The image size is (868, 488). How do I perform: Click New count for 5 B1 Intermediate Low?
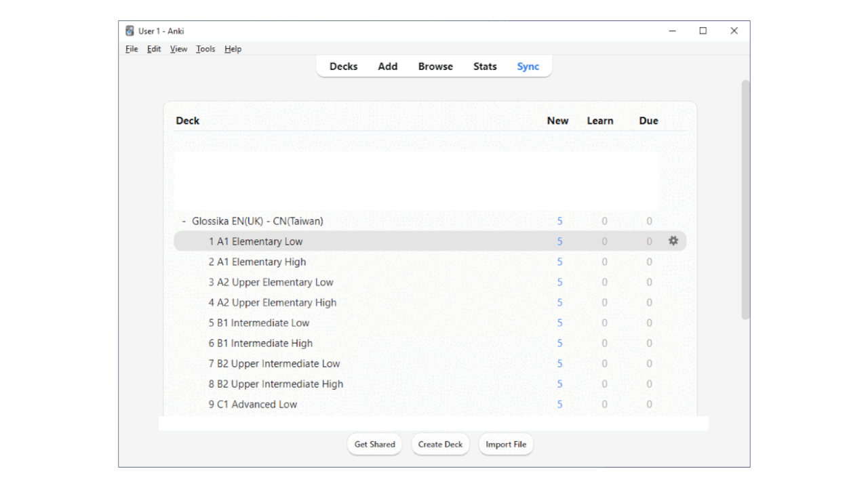point(559,323)
